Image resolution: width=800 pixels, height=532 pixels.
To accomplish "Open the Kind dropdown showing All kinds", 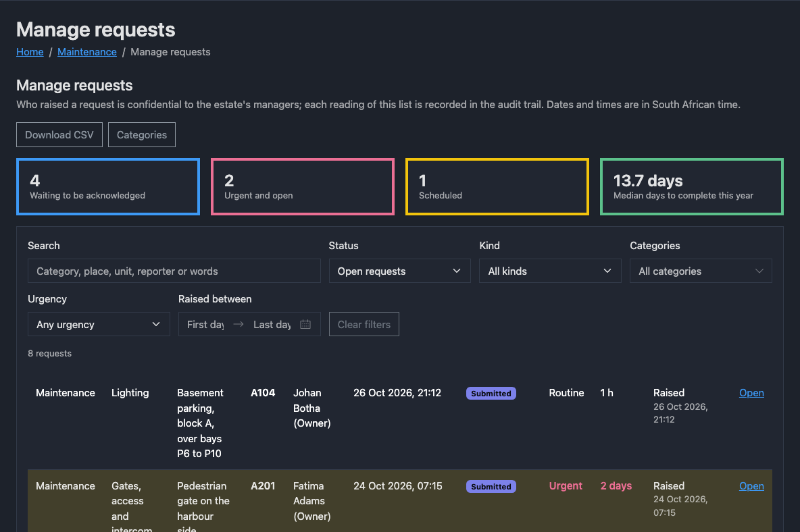I will 550,271.
